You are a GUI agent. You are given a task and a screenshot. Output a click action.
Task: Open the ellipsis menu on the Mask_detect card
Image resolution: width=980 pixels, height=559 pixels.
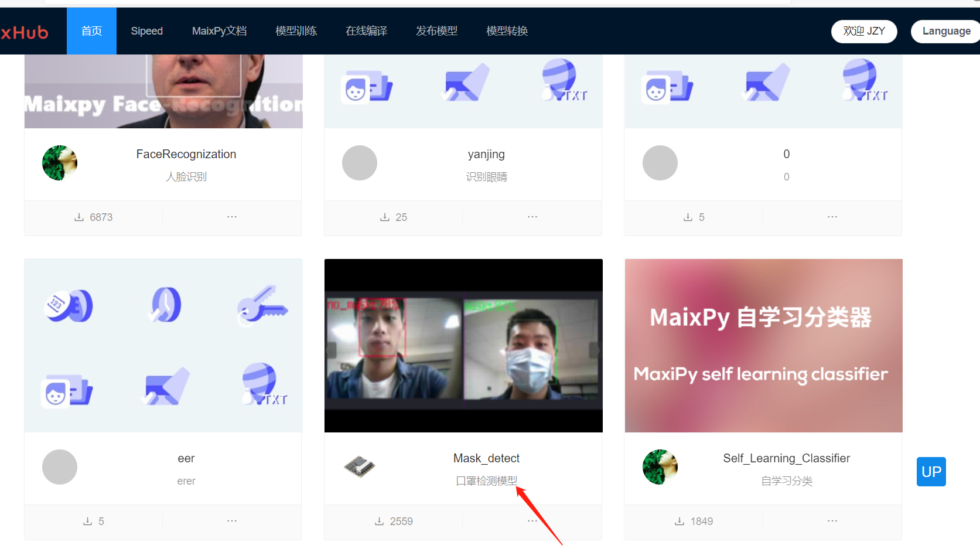pos(532,520)
